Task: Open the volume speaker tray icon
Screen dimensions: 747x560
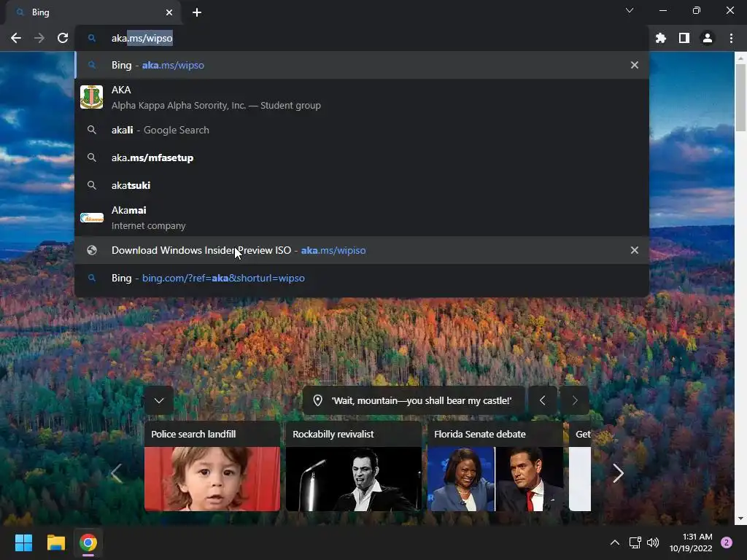Action: point(653,542)
